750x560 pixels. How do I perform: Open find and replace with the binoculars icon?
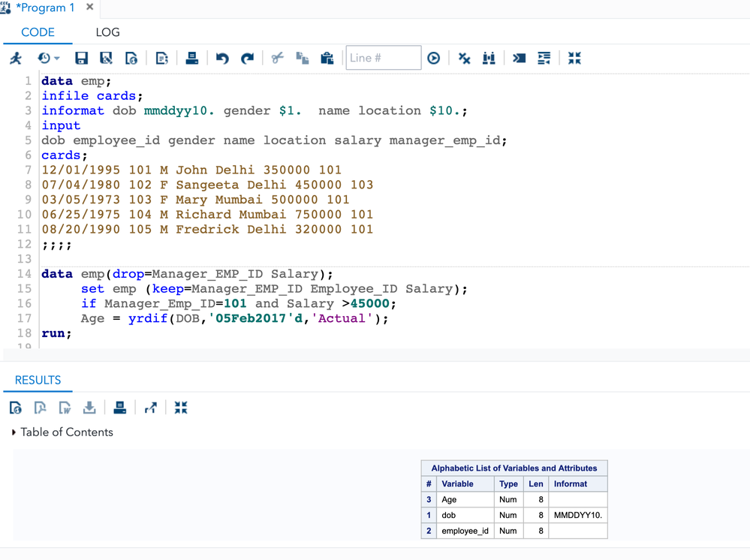[x=489, y=59]
